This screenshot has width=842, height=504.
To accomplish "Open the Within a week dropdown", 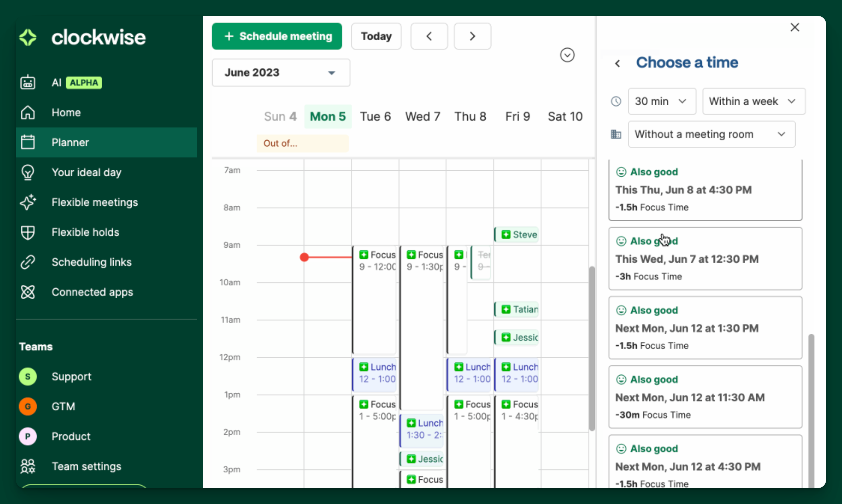I will point(753,101).
